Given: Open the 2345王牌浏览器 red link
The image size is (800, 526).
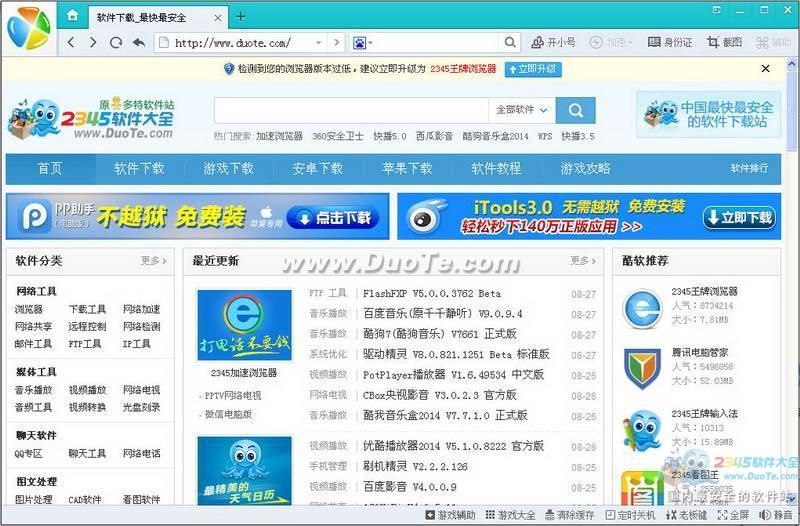Looking at the screenshot, I should pos(463,69).
